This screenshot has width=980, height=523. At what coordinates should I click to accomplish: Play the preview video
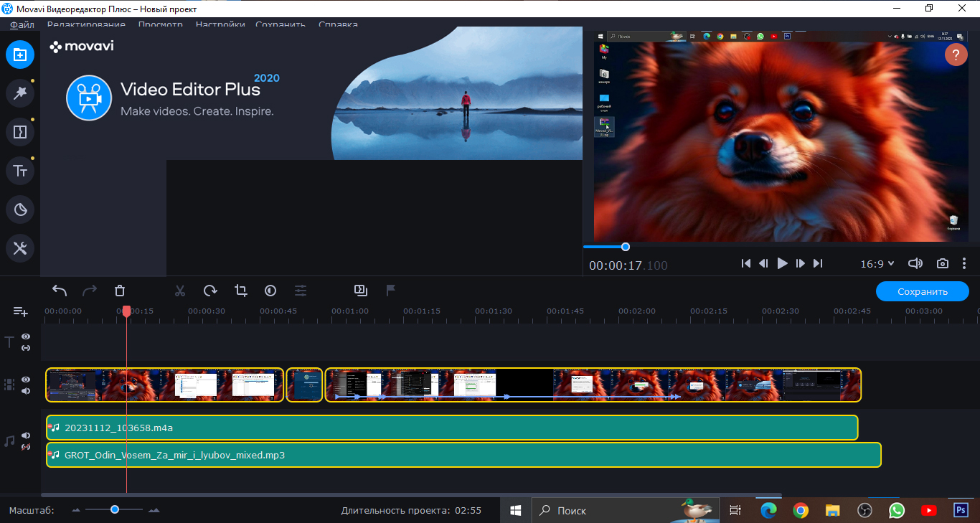782,264
